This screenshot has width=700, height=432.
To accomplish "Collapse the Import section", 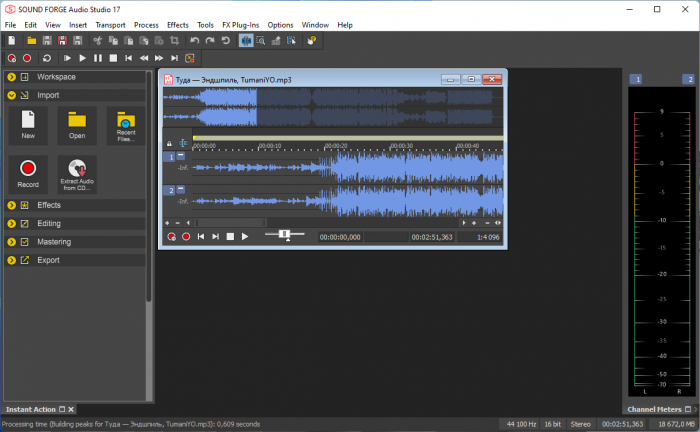I will click(12, 96).
